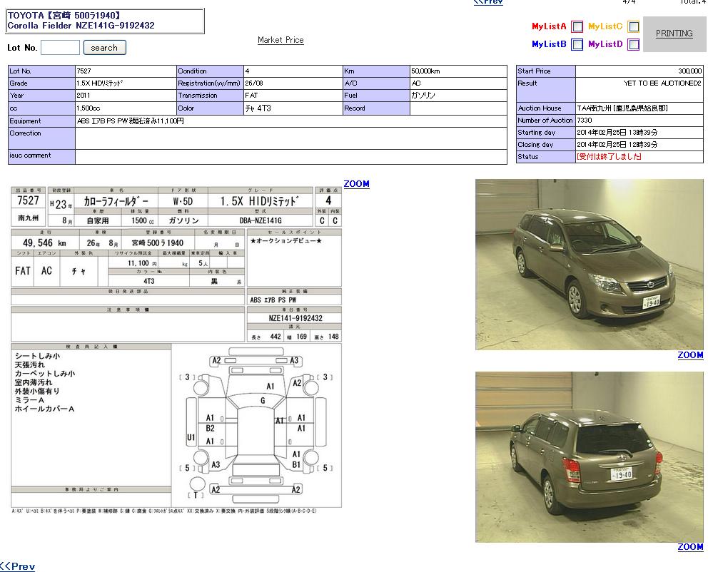Go to Prev link at bottom
This screenshot has width=728, height=572.
(x=18, y=566)
